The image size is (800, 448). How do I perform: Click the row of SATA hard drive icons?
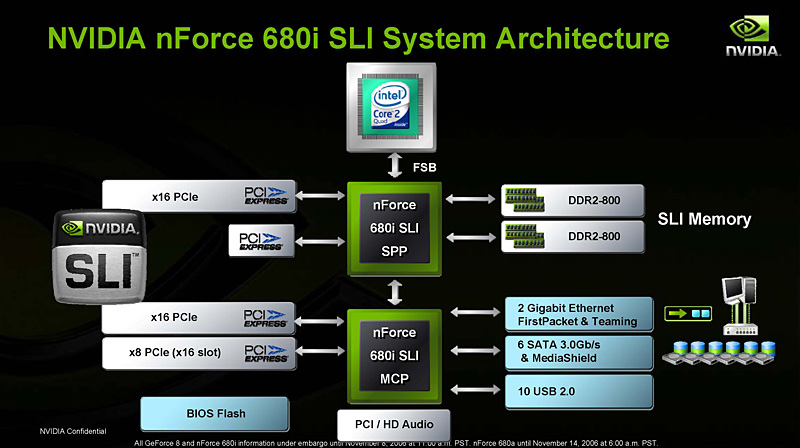(719, 353)
